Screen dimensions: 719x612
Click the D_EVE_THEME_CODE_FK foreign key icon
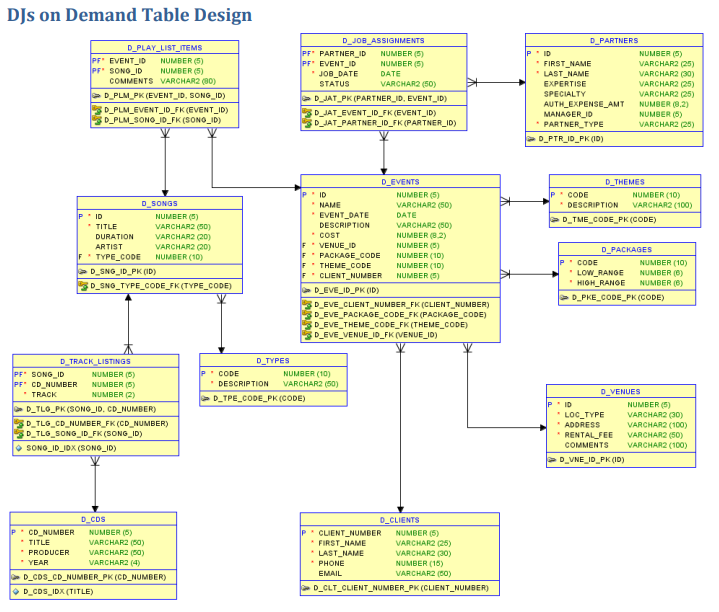pyautogui.click(x=307, y=325)
